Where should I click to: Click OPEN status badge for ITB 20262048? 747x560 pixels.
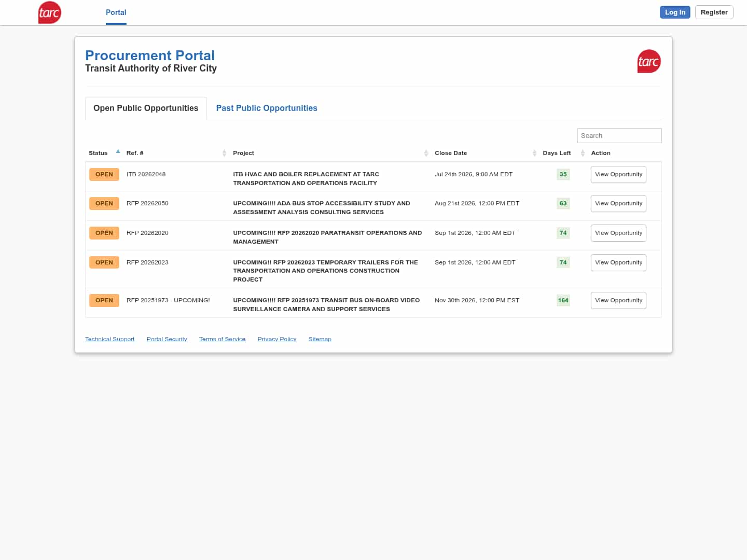(104, 175)
